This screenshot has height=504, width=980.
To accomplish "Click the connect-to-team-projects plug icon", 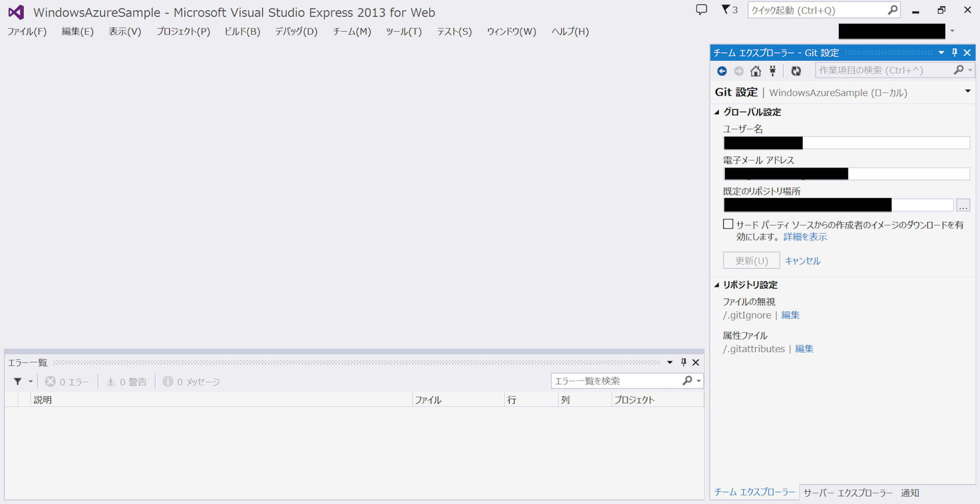I will click(x=773, y=71).
